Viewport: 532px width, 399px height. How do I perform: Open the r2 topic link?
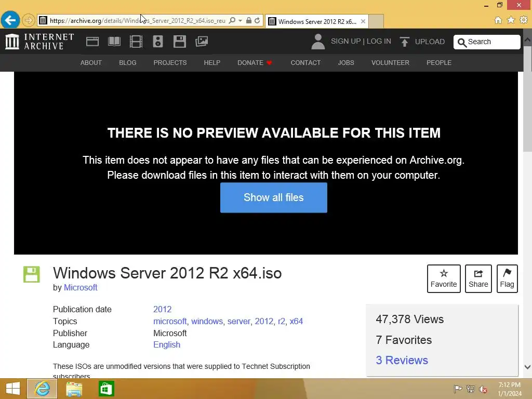[281, 321]
